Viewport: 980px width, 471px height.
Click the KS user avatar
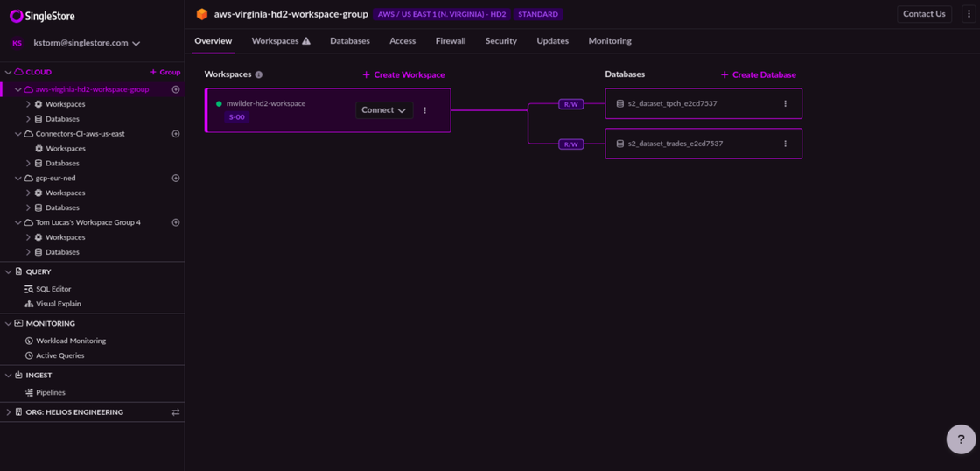point(17,43)
